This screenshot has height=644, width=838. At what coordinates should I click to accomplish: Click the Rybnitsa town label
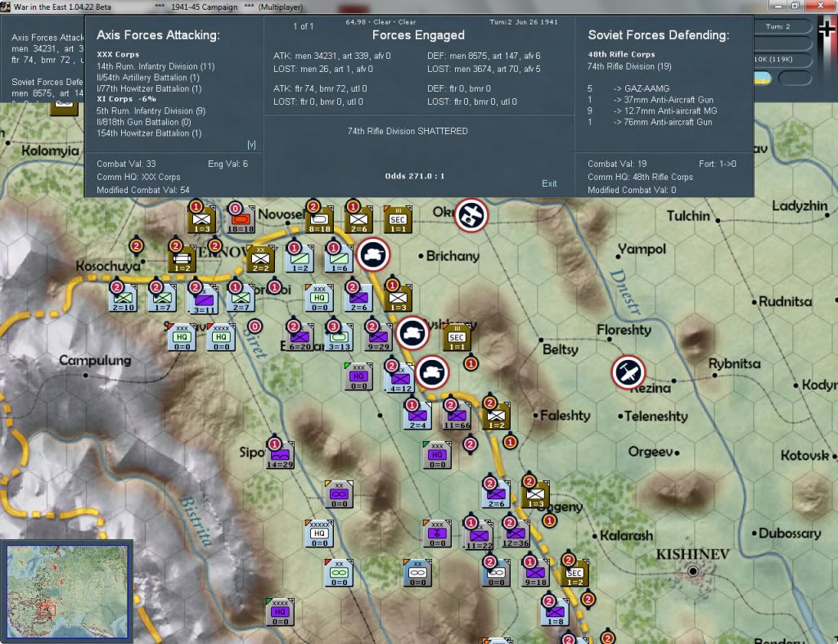point(734,364)
